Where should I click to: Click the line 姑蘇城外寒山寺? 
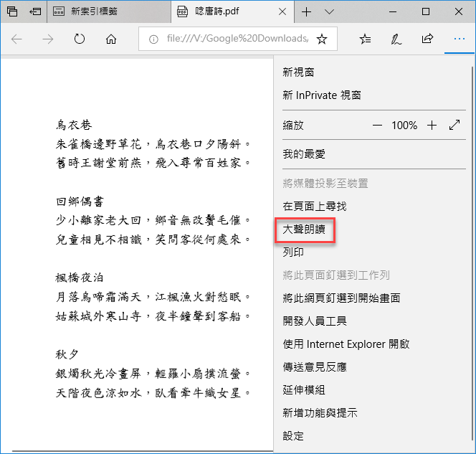click(99, 316)
